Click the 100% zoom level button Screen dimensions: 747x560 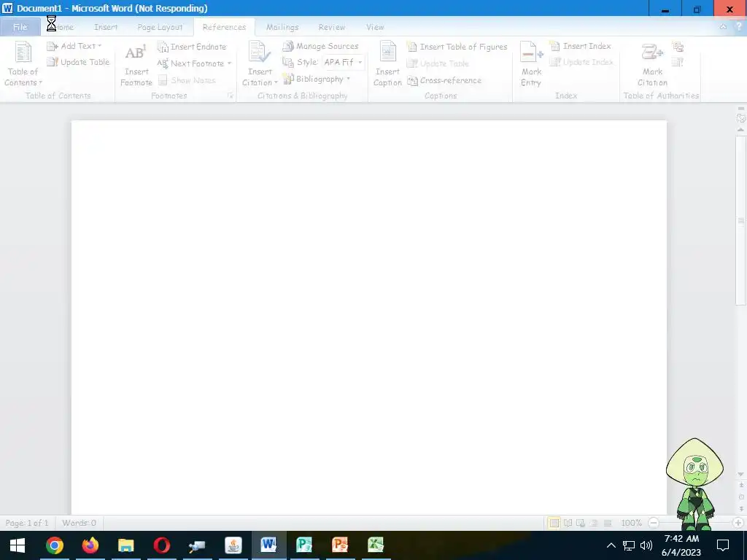click(631, 523)
